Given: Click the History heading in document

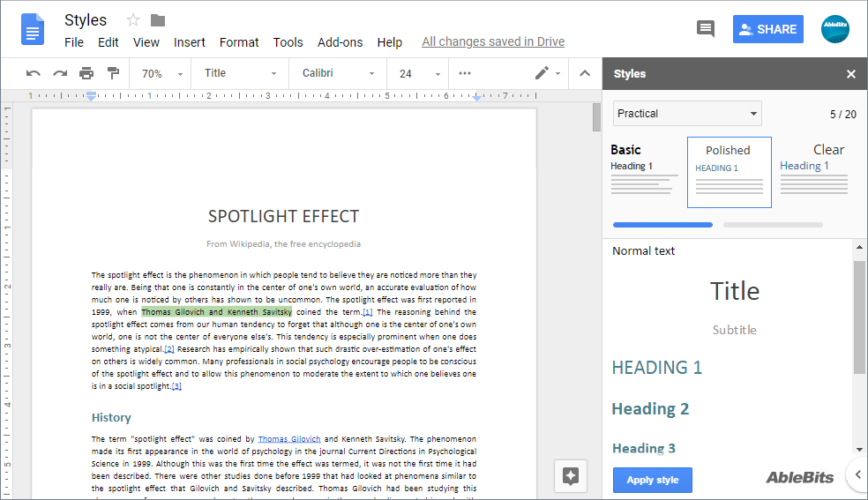Looking at the screenshot, I should point(111,418).
